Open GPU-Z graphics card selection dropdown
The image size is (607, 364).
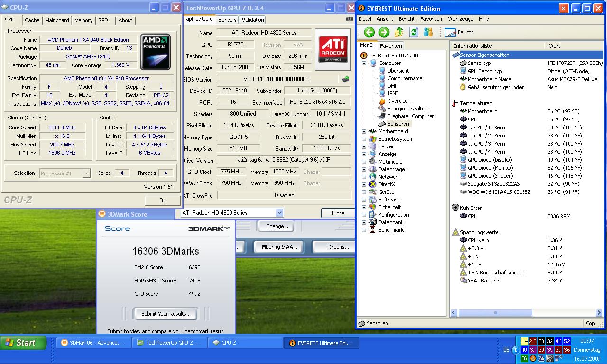[279, 213]
